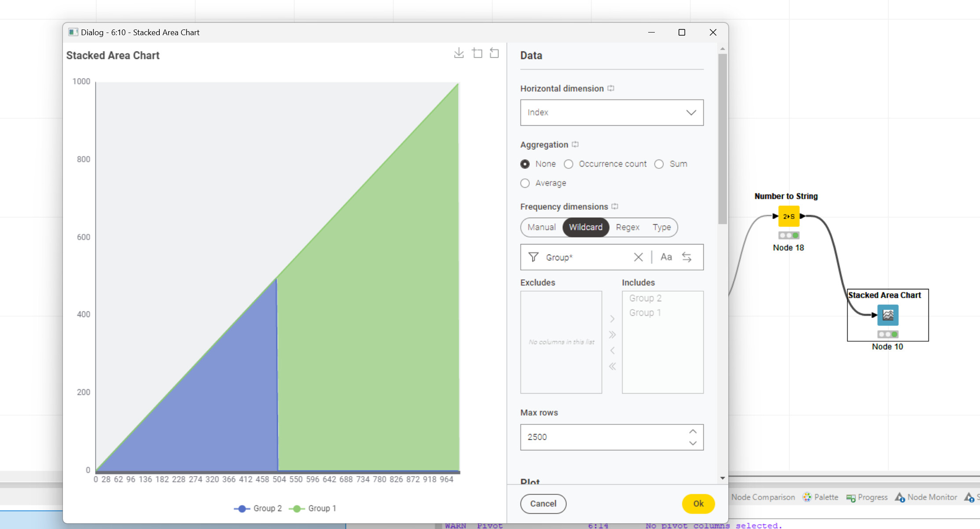This screenshot has width=980, height=529.
Task: Toggle inverse search swap icon
Action: pos(687,257)
